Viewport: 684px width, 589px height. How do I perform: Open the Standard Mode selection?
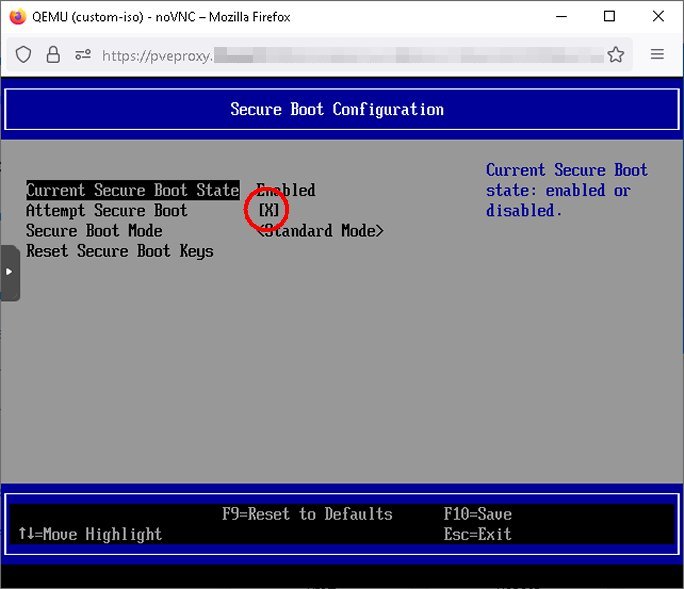click(x=320, y=231)
